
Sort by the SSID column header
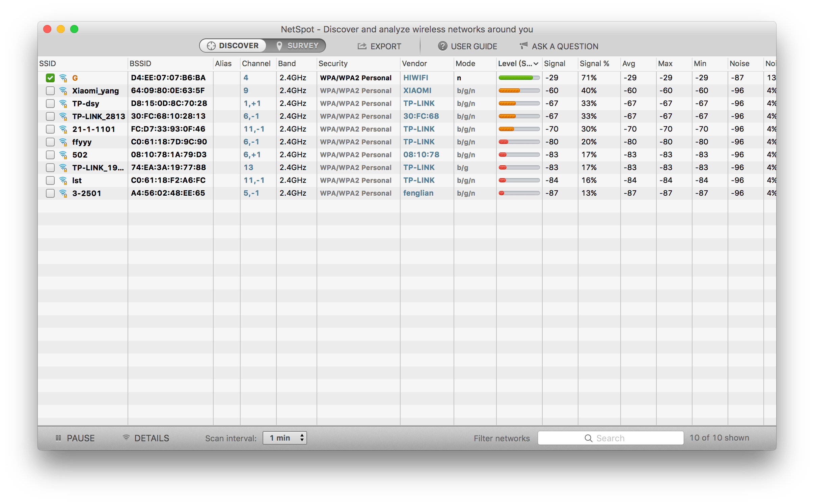tap(83, 63)
